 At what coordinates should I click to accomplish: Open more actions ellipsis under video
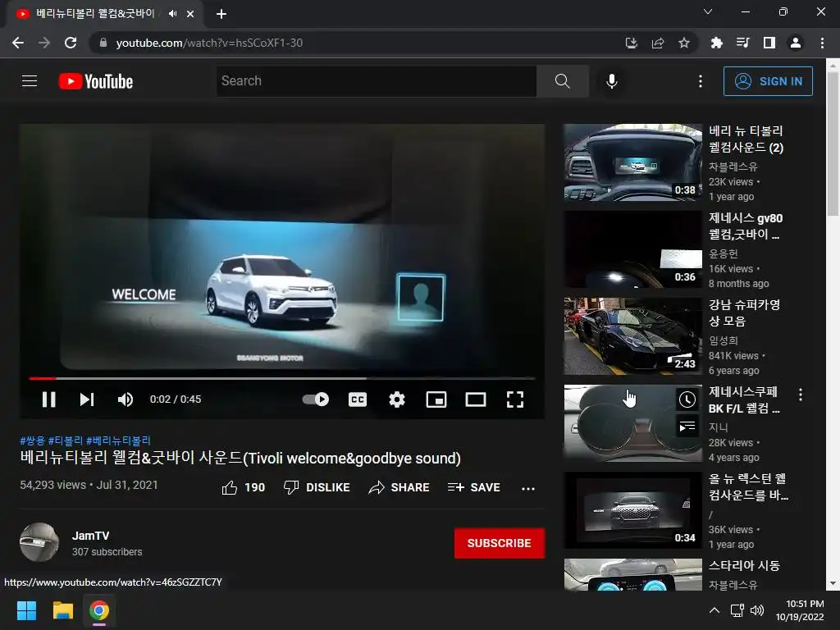click(x=528, y=488)
